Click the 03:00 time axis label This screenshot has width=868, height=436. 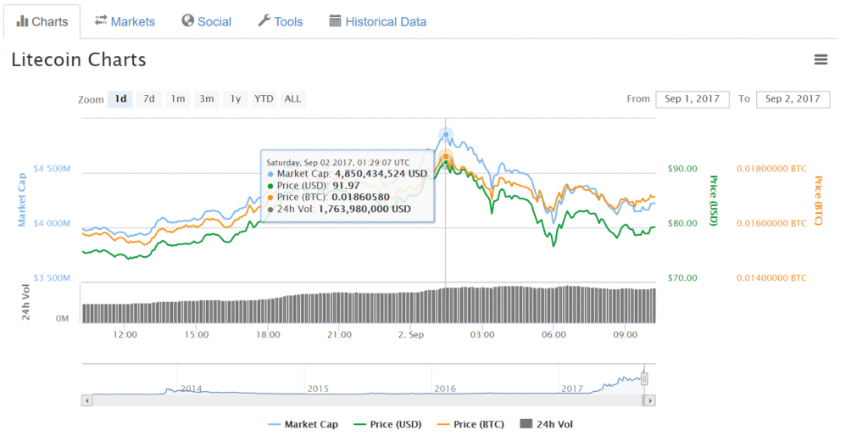[x=482, y=334]
